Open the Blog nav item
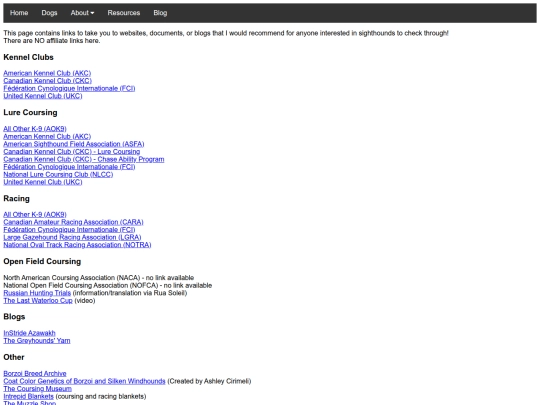The height and width of the screenshot is (405, 540). [x=160, y=13]
